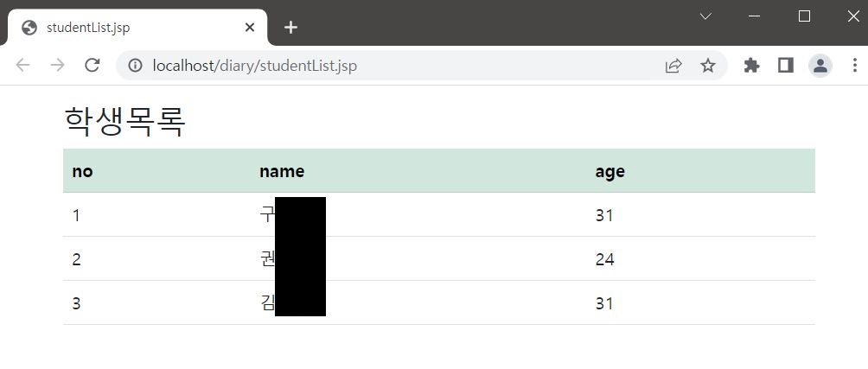Bookmark this page with the star icon
This screenshot has width=868, height=369.
click(707, 66)
